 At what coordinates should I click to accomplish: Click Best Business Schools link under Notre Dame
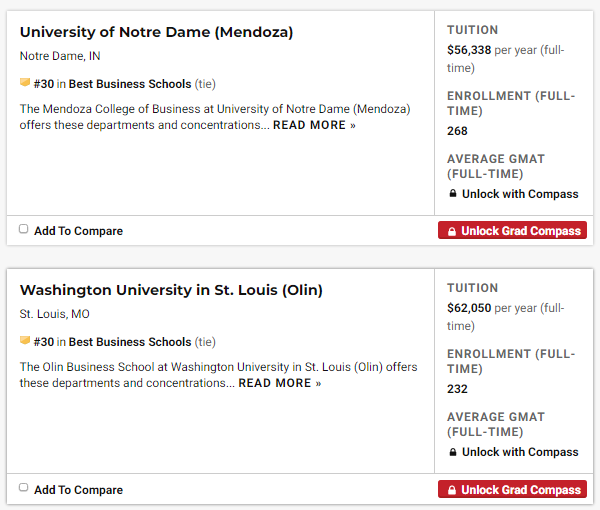click(130, 84)
